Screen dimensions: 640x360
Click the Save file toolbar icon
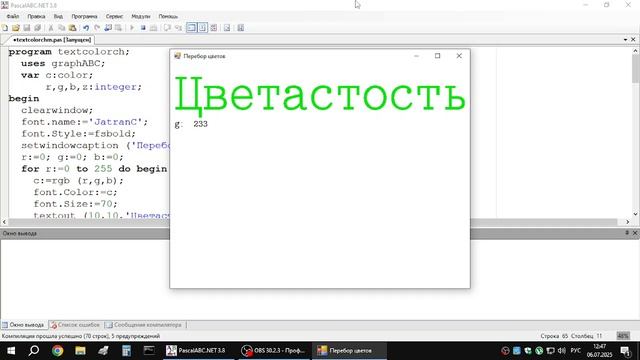pyautogui.click(x=27, y=28)
